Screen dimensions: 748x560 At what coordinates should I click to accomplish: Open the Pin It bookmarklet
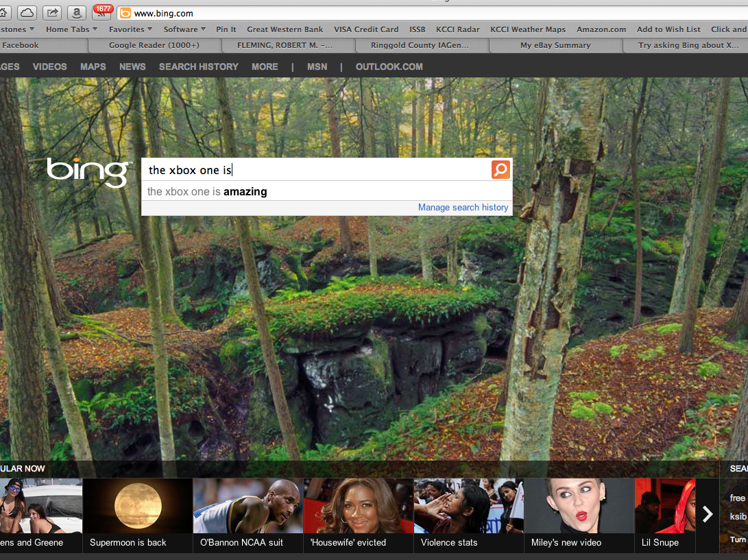(226, 29)
